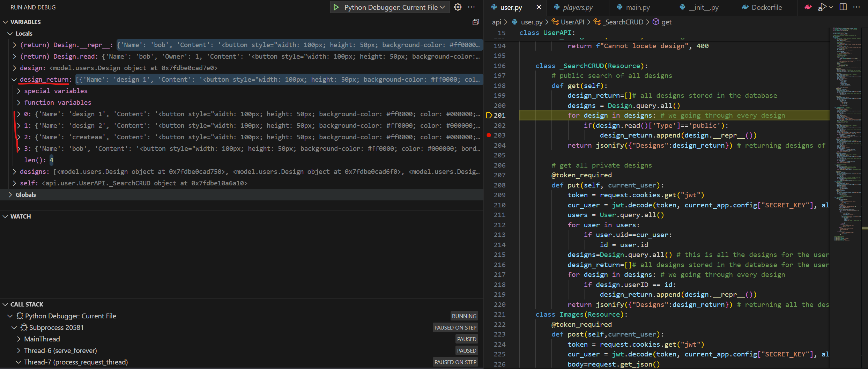This screenshot has height=369, width=868.
Task: Expand the design variable object
Action: pyautogui.click(x=14, y=68)
